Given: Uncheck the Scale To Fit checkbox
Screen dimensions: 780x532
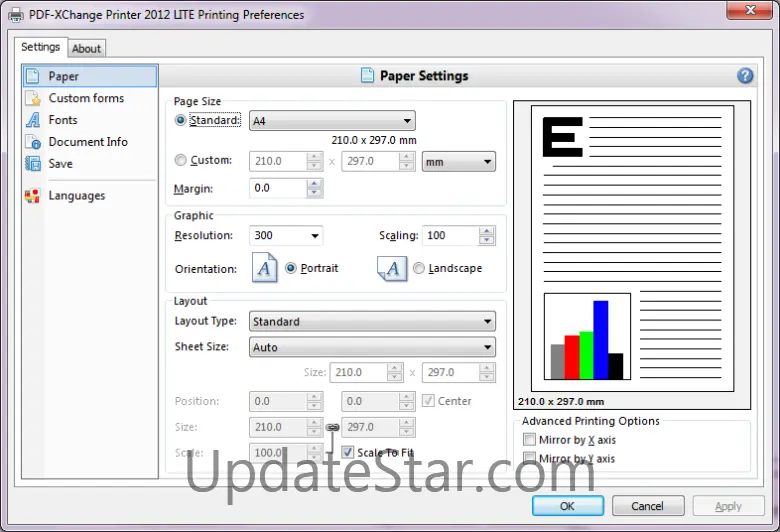Looking at the screenshot, I should [x=348, y=452].
